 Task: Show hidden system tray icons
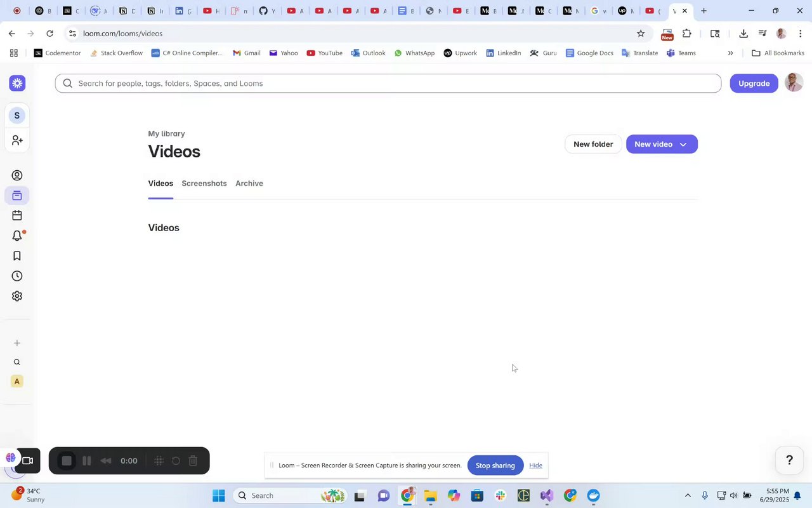pos(688,495)
